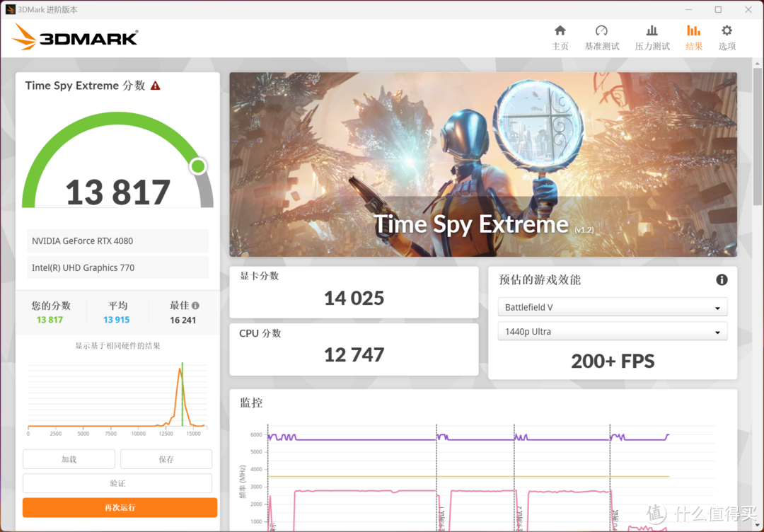764x532 pixels.
Task: Click the scrollbar up arrow
Action: 757,64
